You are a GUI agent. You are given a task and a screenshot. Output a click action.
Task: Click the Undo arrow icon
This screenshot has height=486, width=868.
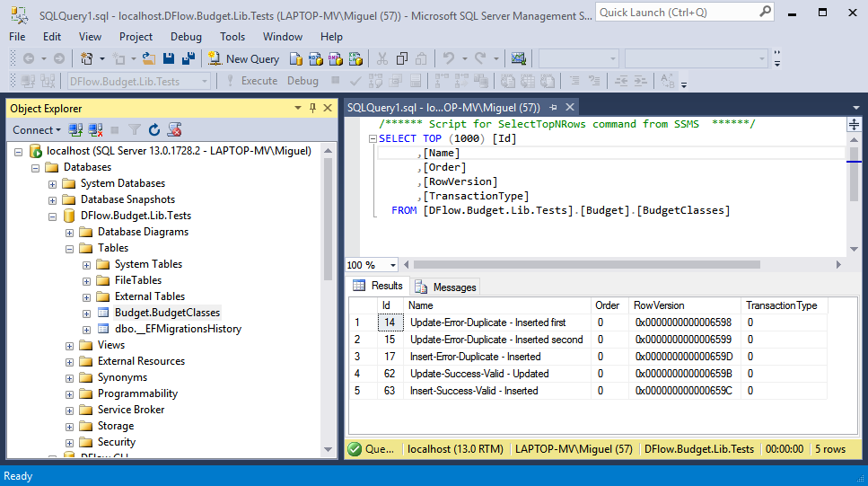[x=449, y=58]
